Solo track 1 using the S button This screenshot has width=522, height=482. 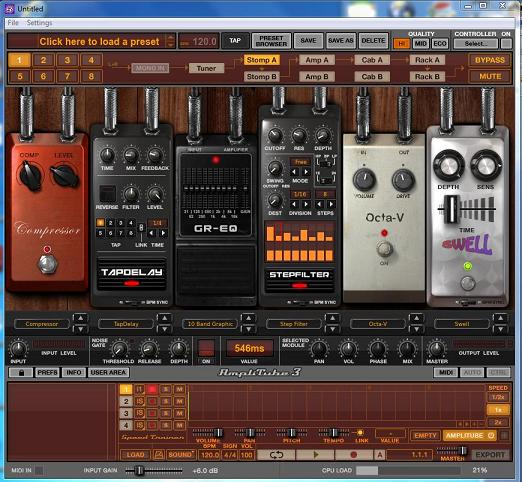166,389
